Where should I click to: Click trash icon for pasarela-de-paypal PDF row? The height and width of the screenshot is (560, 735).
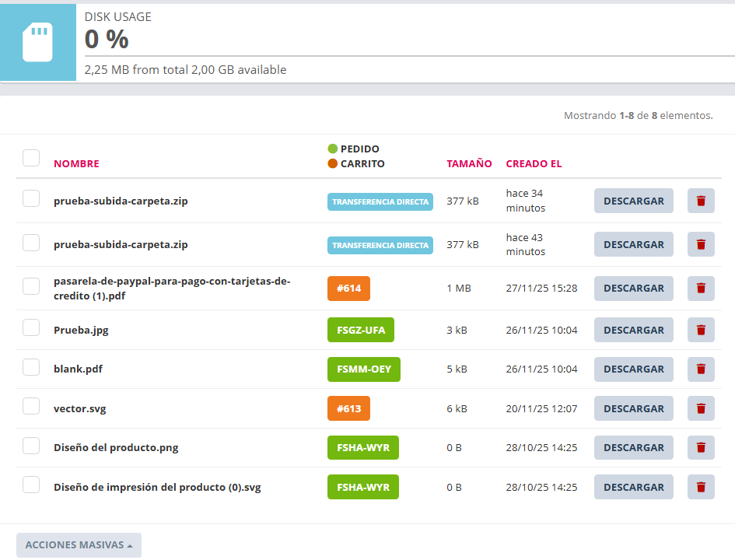click(x=701, y=288)
